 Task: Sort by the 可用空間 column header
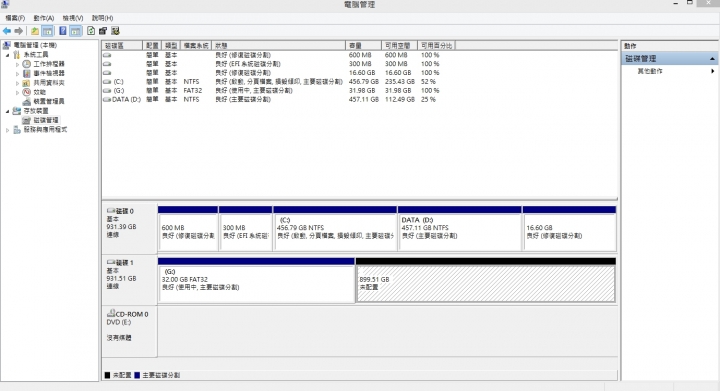click(x=399, y=45)
